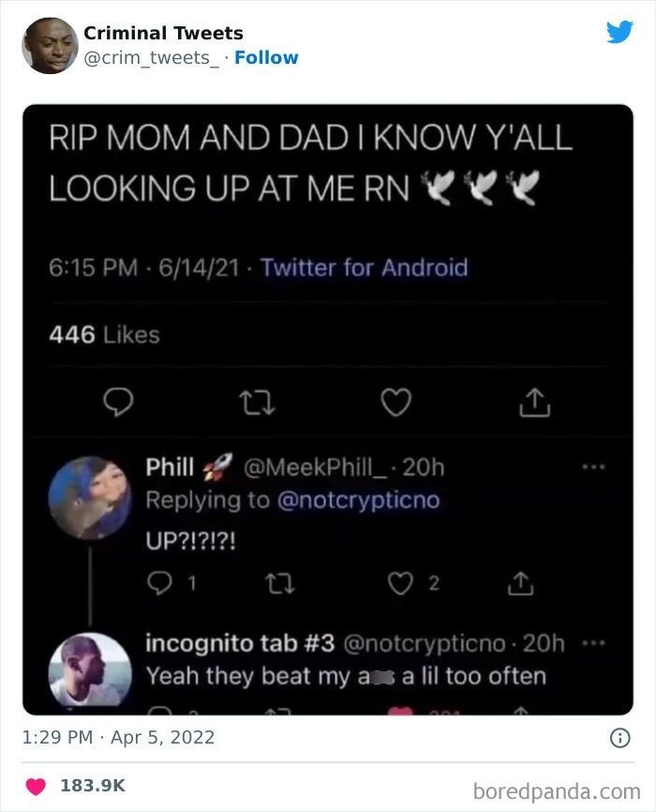
Task: Open more options for incognito tab #3 reply
Action: pyautogui.click(x=593, y=643)
